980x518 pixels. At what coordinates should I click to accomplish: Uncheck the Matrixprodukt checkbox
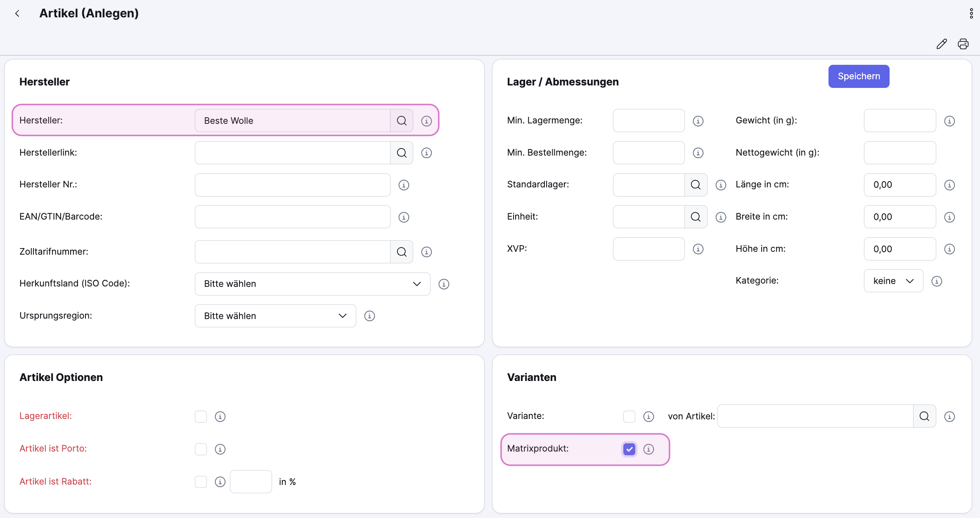tap(629, 449)
